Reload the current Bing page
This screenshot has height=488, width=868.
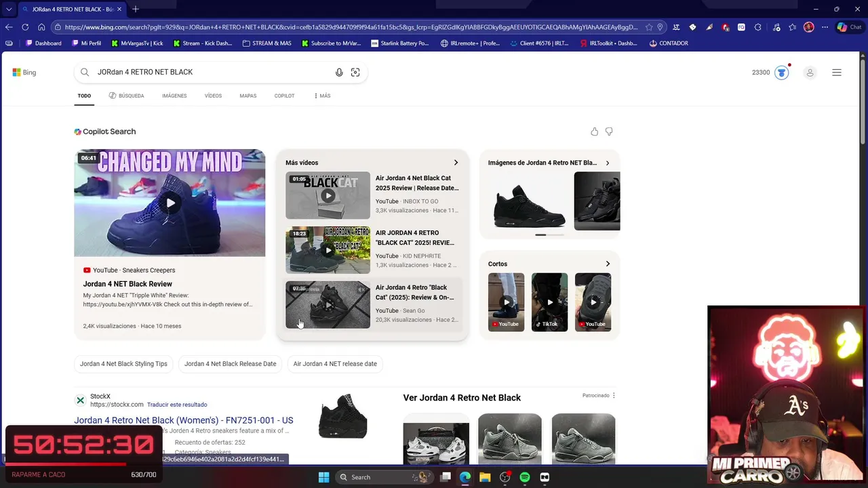25,27
